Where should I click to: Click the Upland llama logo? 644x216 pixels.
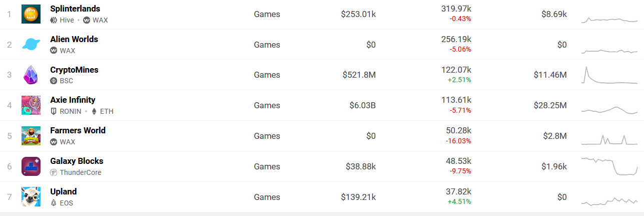click(x=31, y=196)
